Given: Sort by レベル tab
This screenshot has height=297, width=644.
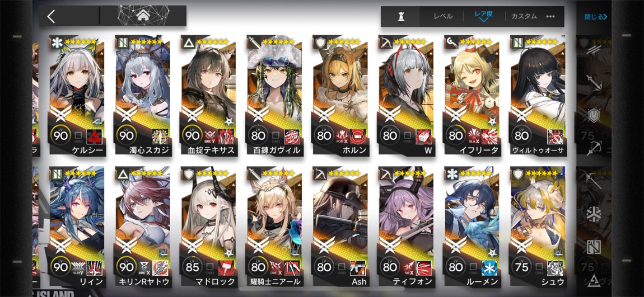Looking at the screenshot, I should tap(443, 16).
